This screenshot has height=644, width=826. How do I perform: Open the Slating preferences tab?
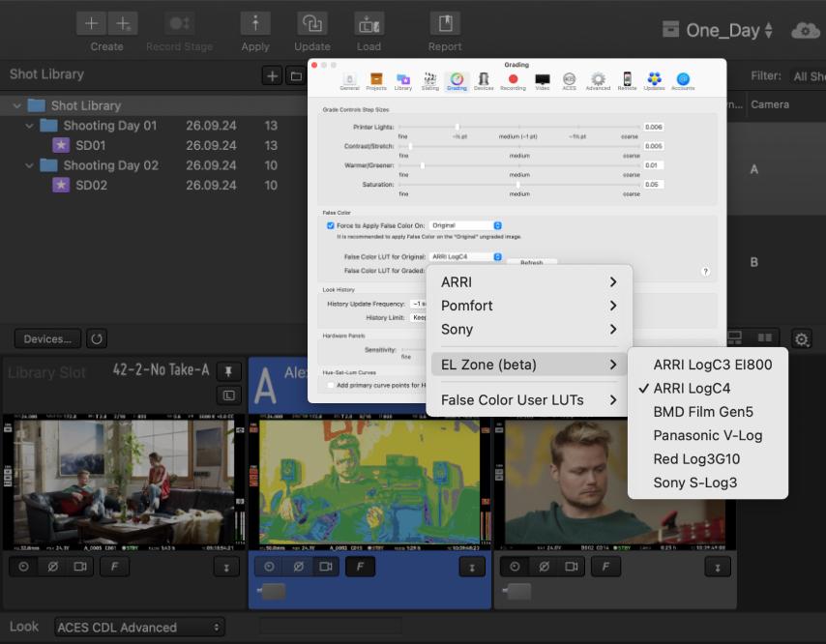point(429,81)
